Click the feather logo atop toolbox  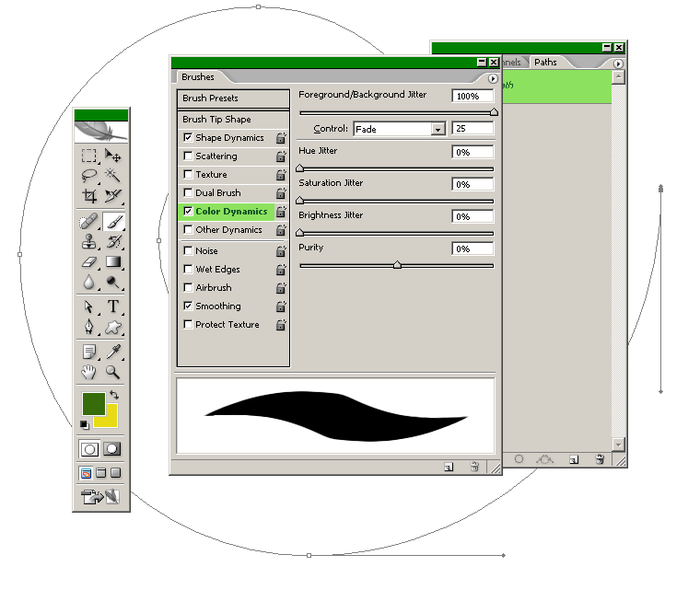(x=101, y=131)
